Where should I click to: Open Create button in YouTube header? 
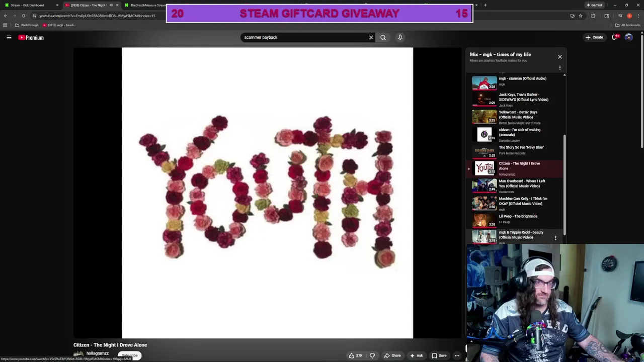[x=594, y=37]
